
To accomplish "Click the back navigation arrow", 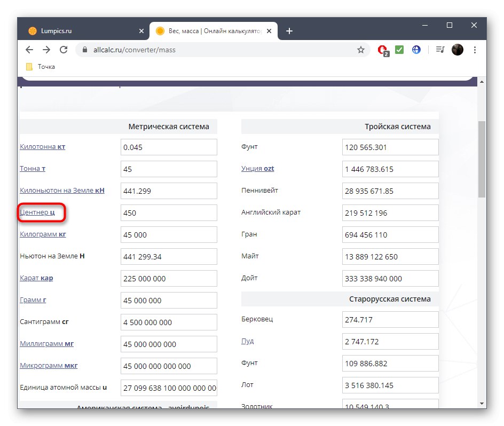I will pyautogui.click(x=29, y=50).
